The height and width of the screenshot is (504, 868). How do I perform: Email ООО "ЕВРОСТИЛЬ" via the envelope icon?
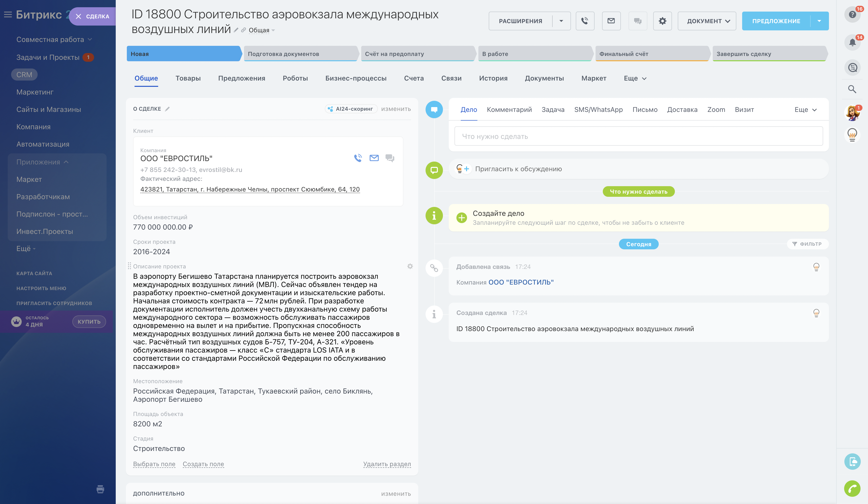374,158
